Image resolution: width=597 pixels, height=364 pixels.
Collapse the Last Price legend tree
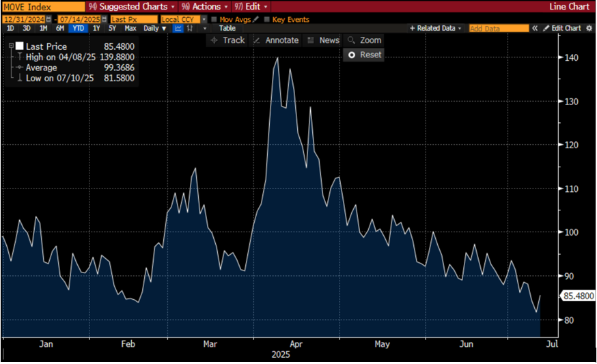[x=11, y=46]
